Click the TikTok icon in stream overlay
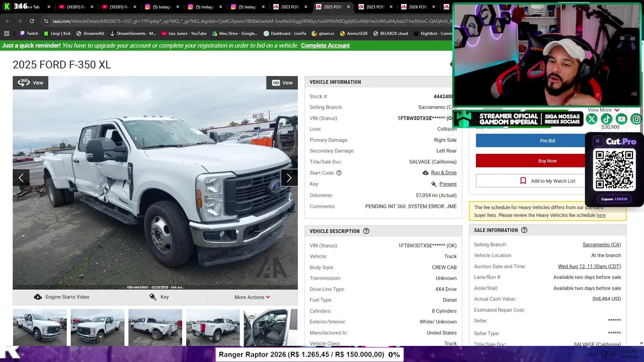This screenshot has height=362, width=644. point(607,119)
